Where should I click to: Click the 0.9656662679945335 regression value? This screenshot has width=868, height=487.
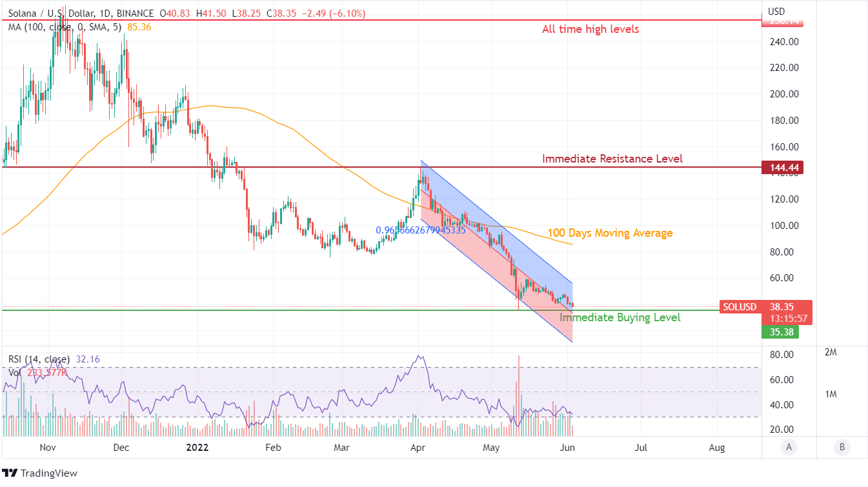(421, 230)
